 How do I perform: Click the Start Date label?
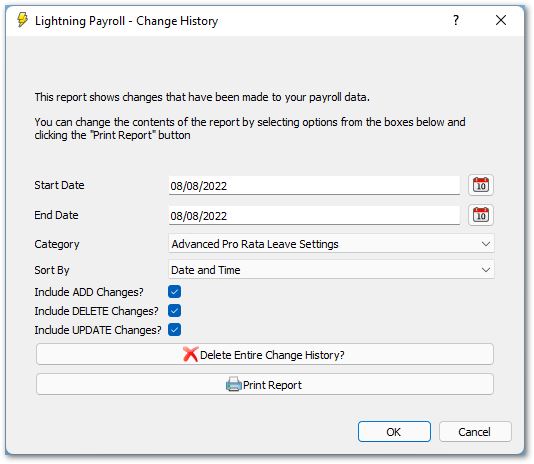(59, 185)
